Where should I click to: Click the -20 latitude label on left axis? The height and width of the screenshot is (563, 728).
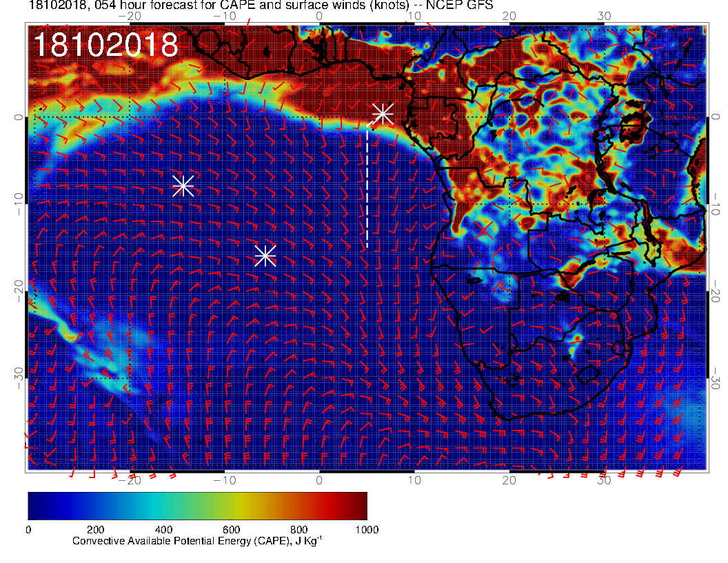click(x=18, y=291)
